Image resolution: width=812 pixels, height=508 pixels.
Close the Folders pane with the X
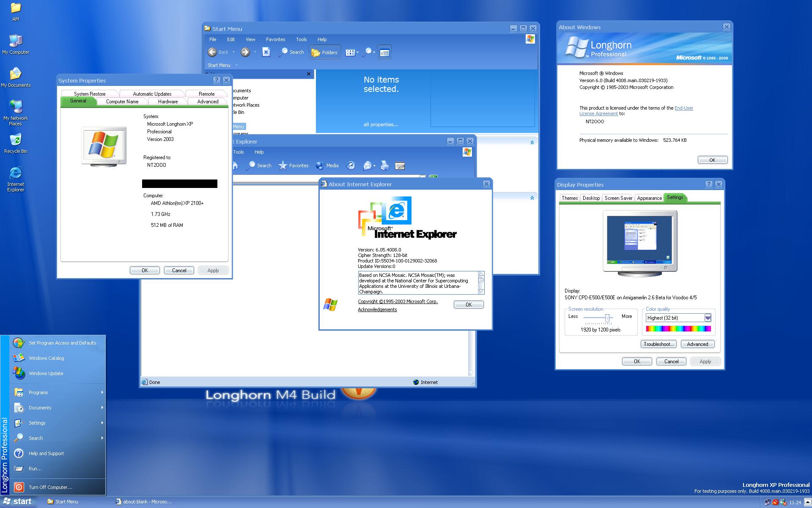tap(308, 74)
